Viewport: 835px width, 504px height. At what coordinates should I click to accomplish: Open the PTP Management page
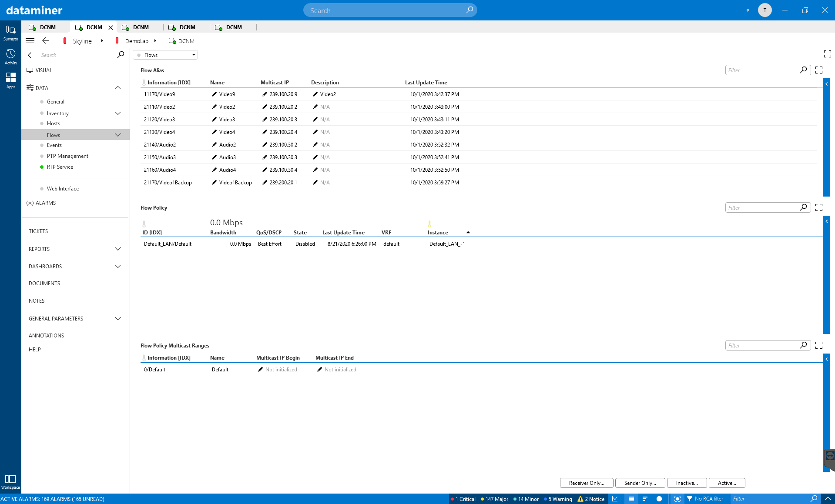[67, 156]
